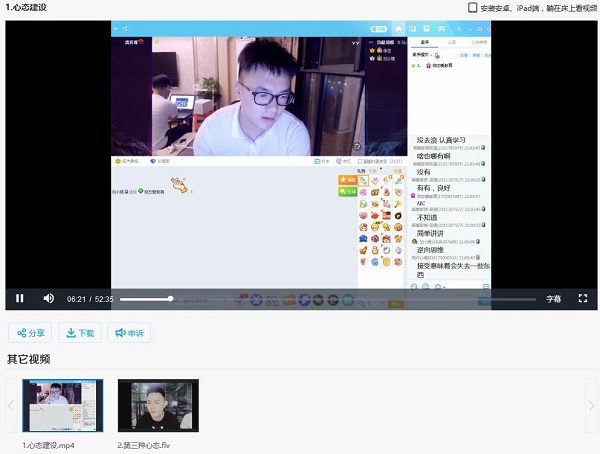The image size is (600, 454).
Task: Click the 1.心态建设 page title
Action: 26,7
